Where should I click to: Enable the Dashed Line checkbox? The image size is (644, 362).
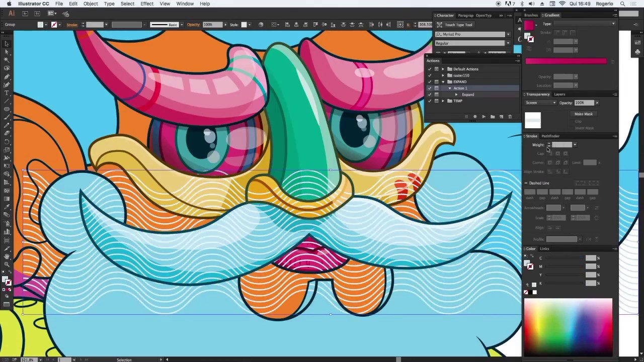pyautogui.click(x=526, y=183)
